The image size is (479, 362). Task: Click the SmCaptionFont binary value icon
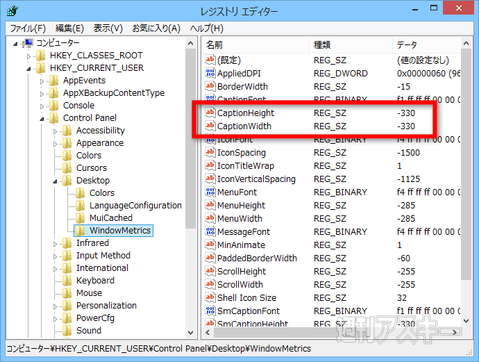point(210,311)
